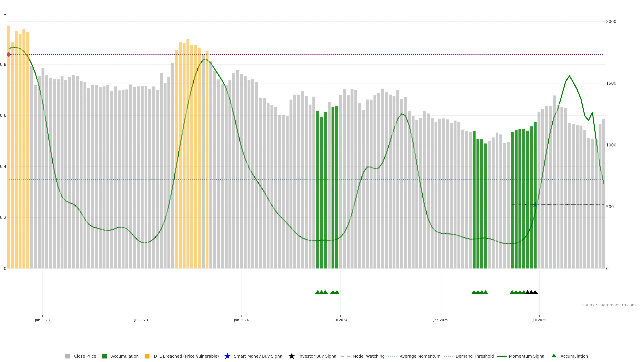The image size is (644, 362).
Task: Click the green triangle Accumulation legend icon
Action: [554, 356]
